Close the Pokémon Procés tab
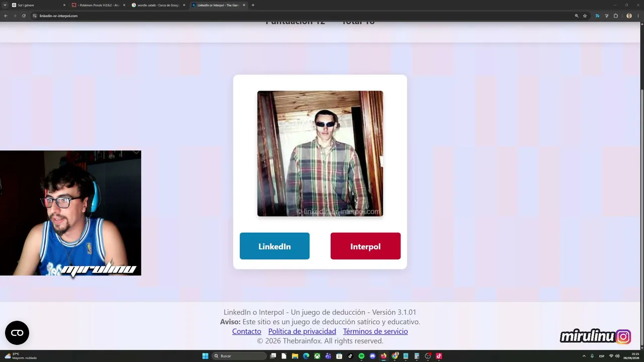 pyautogui.click(x=124, y=5)
